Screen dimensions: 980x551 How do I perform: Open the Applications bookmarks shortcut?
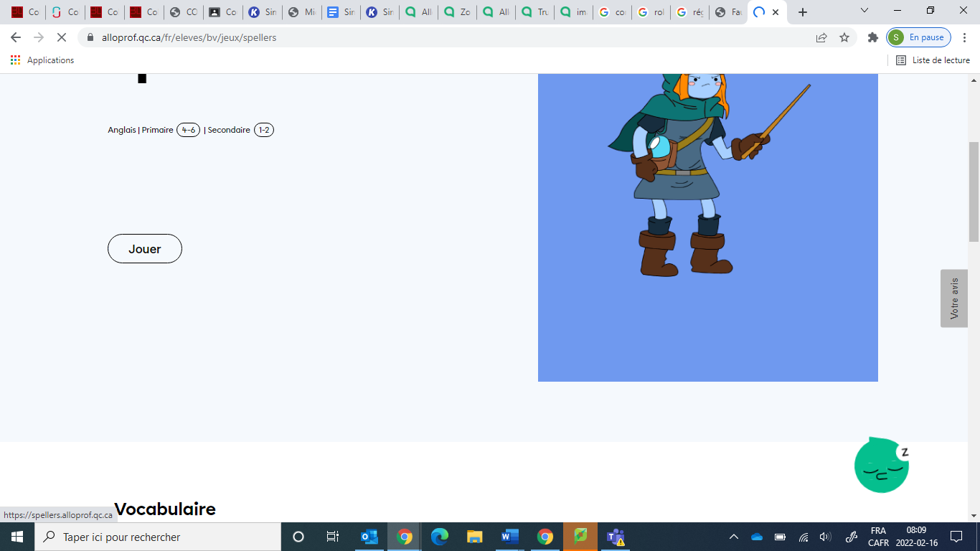click(x=42, y=60)
